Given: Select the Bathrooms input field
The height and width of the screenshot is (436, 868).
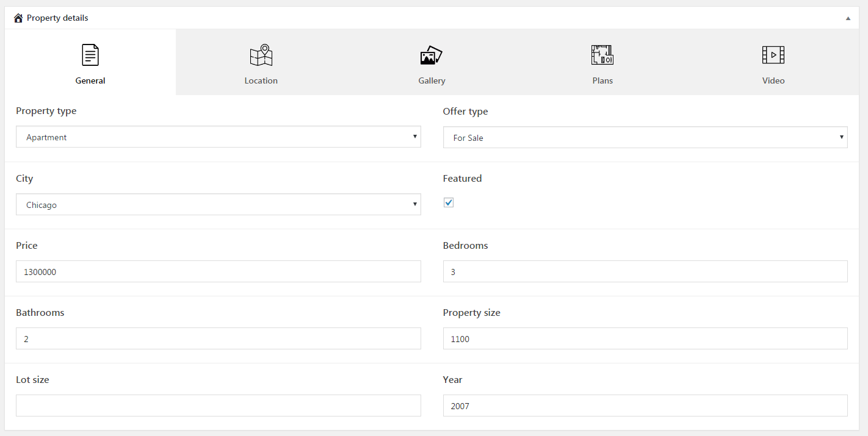Looking at the screenshot, I should pos(219,339).
